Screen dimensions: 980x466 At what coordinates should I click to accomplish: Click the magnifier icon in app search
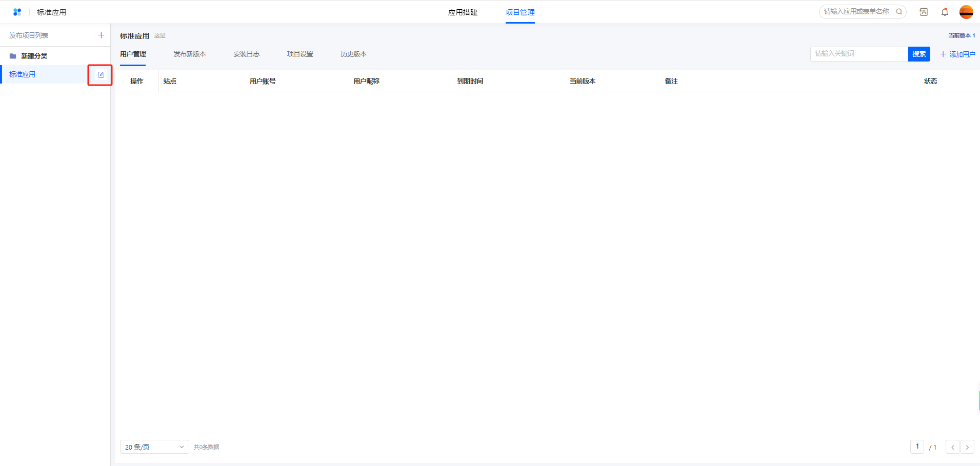coord(899,12)
